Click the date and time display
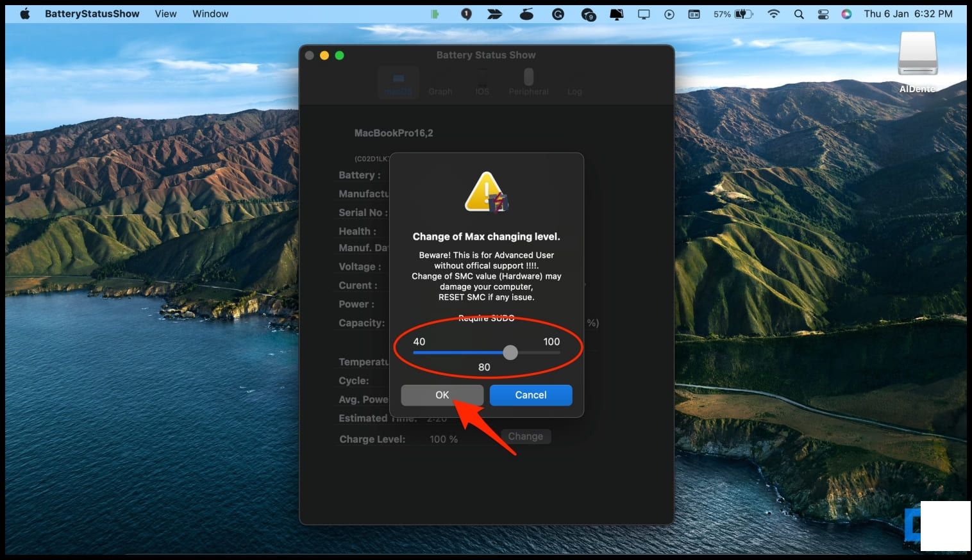Image resolution: width=972 pixels, height=560 pixels. tap(908, 13)
